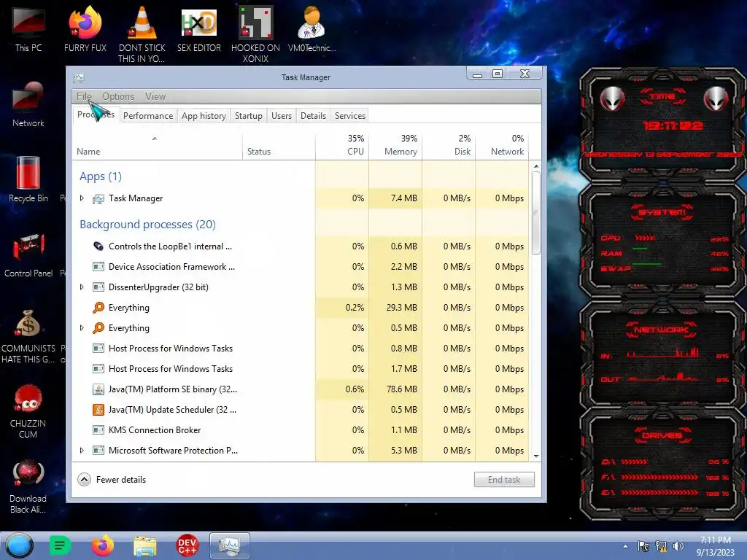Click the LoopBe1 process icon
The image size is (747, 560).
tap(98, 246)
